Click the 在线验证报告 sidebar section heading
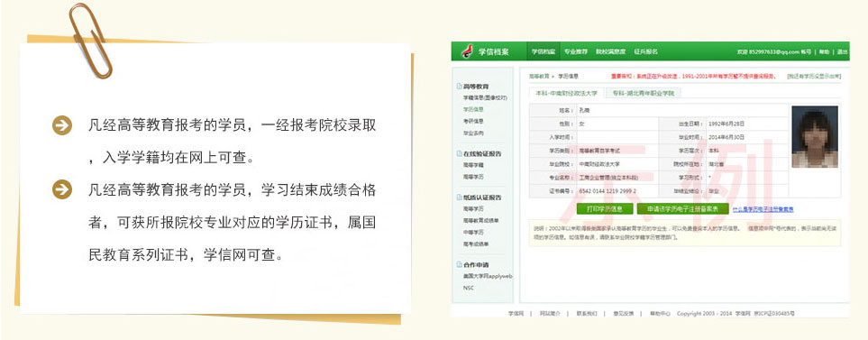 481,154
